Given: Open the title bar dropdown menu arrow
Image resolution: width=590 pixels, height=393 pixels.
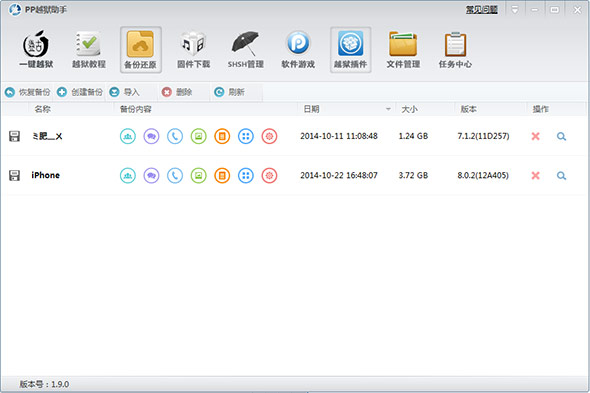Looking at the screenshot, I should point(514,10).
